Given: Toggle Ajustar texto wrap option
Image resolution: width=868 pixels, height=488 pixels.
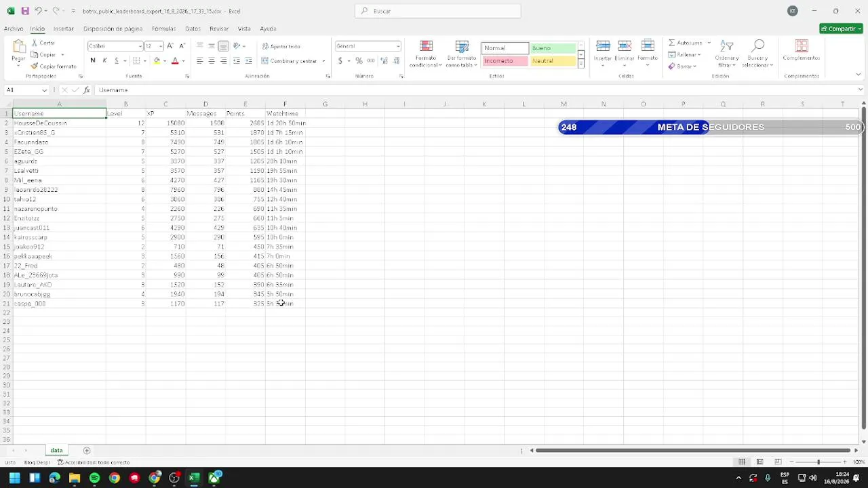Looking at the screenshot, I should (x=281, y=46).
